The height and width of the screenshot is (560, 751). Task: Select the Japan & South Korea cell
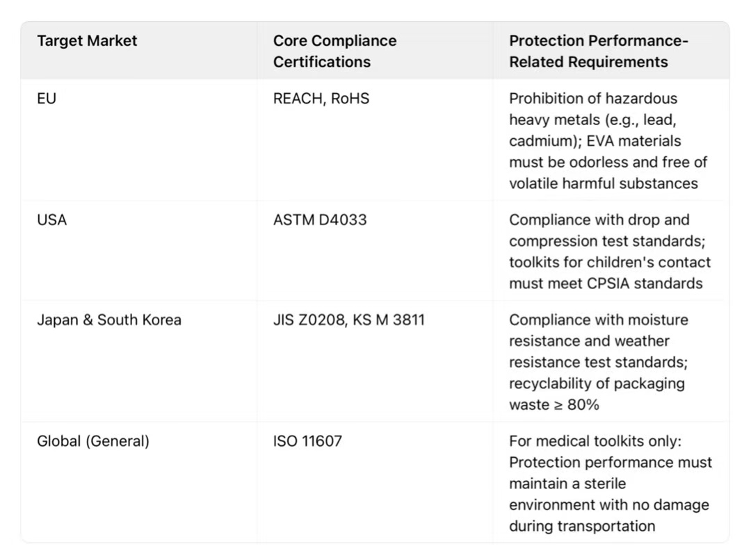pyautogui.click(x=109, y=320)
